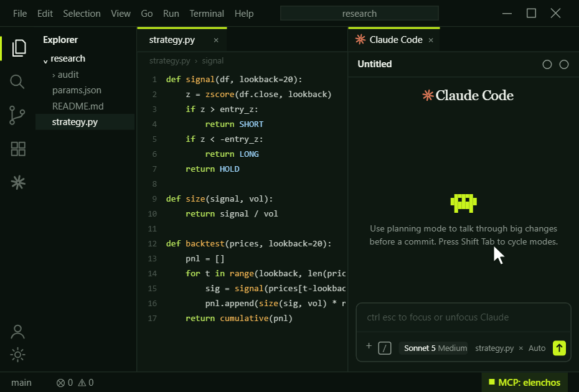Minimize the window
Viewport: 579px width, 392px height.
pyautogui.click(x=507, y=14)
